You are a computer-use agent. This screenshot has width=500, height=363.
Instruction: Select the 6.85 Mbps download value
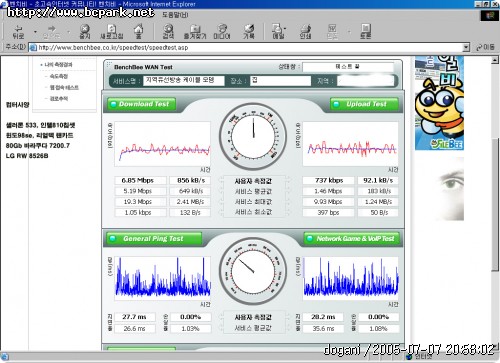click(x=140, y=181)
